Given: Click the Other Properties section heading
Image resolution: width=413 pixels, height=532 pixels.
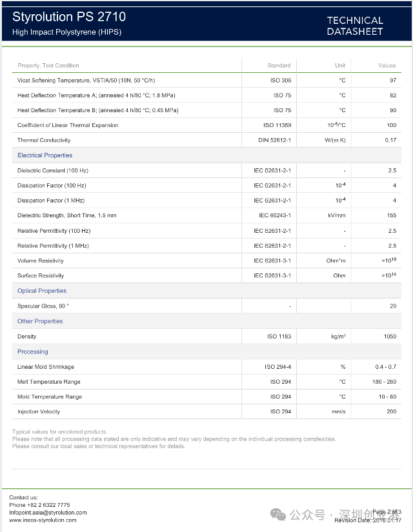Looking at the screenshot, I should point(40,321).
